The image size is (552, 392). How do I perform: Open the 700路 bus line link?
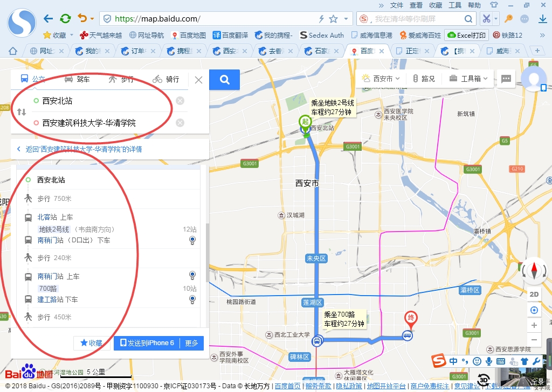(48, 289)
